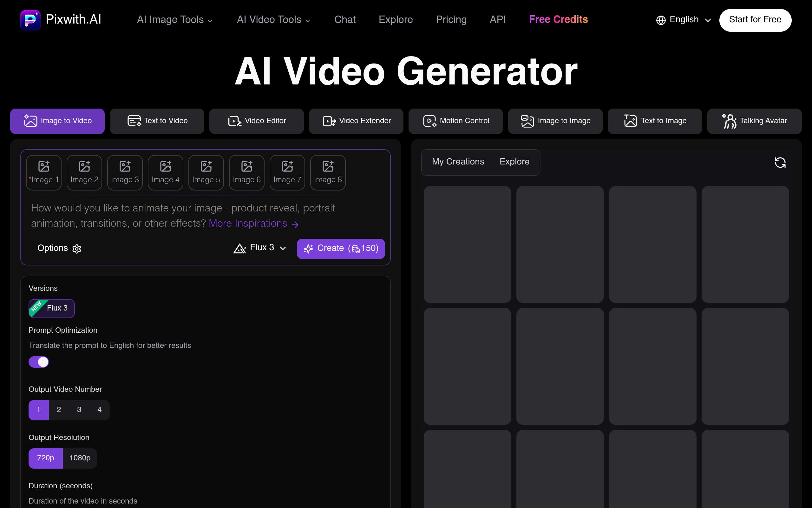This screenshot has width=812, height=508.
Task: Open the Explore tab in creations panel
Action: tap(514, 162)
